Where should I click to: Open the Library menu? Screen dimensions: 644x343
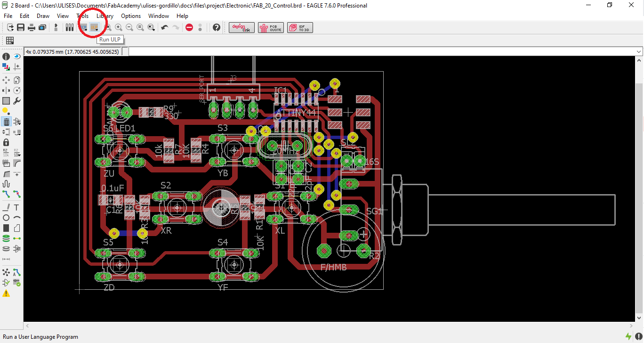[105, 16]
